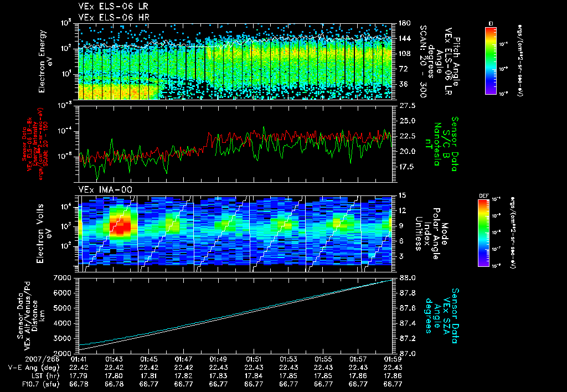Click the LST value 17.79
The height and width of the screenshot is (392, 567).
click(79, 376)
